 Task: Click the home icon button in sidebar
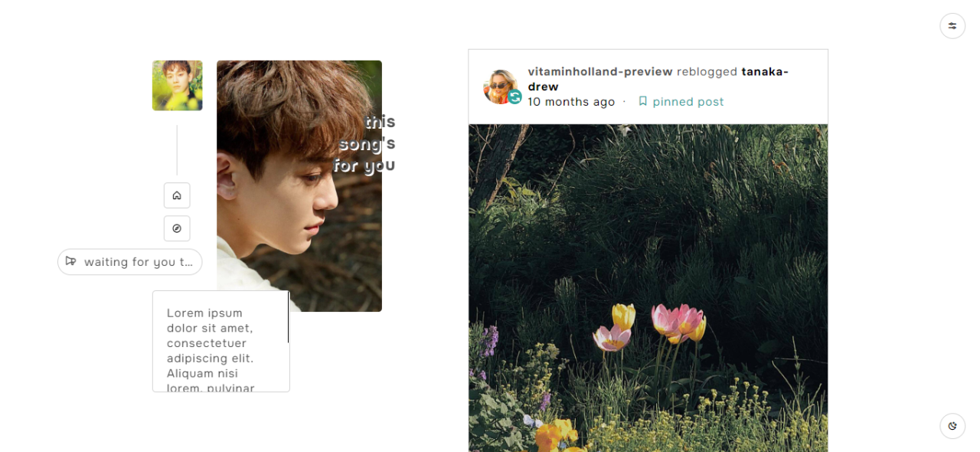point(177,195)
